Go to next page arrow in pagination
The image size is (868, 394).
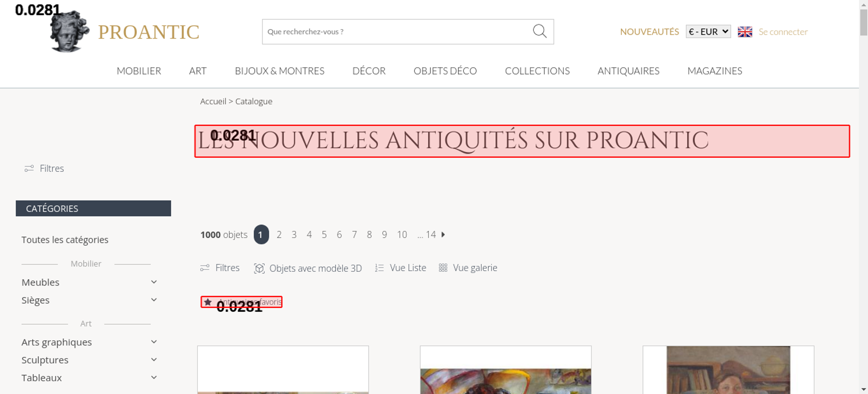(x=443, y=234)
